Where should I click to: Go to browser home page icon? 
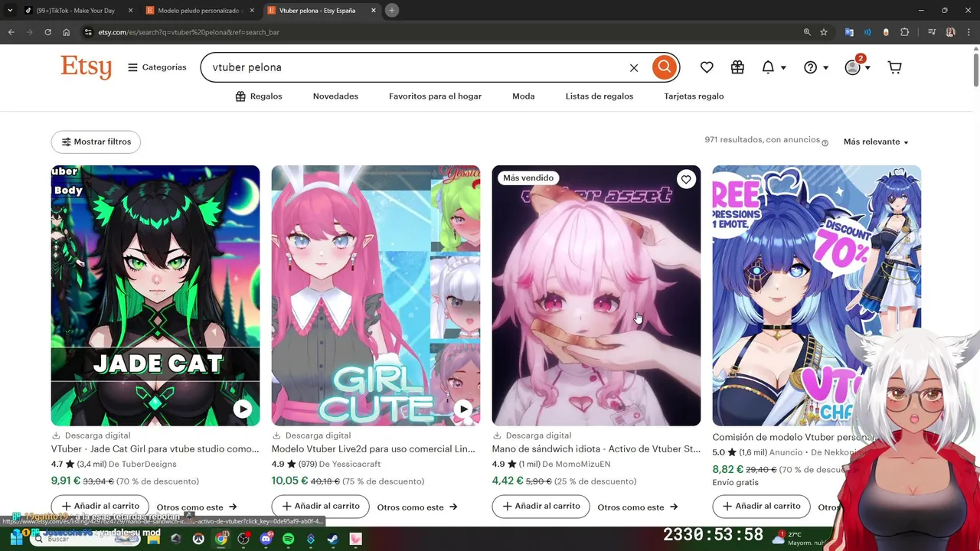coord(67,32)
